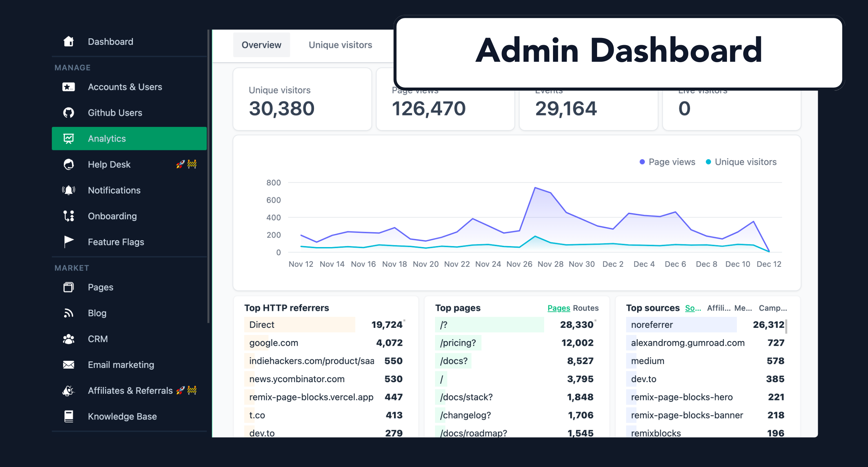Select the Overview tab
868x467 pixels.
pos(261,45)
